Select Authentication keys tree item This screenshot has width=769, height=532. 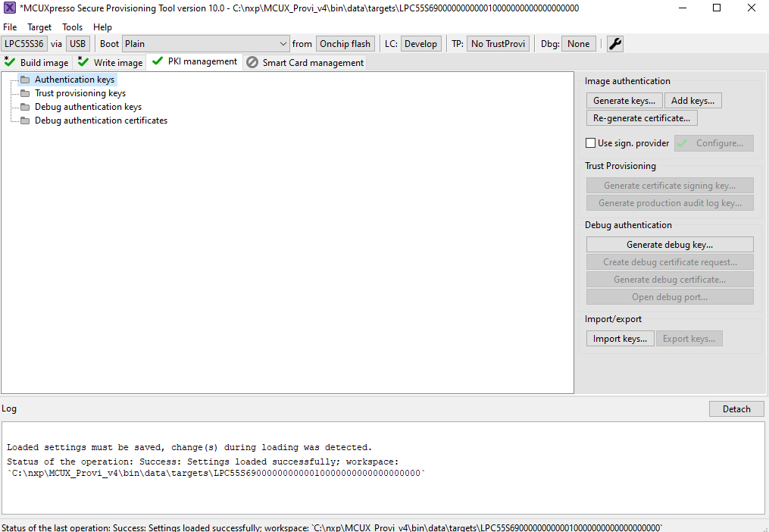pos(74,80)
